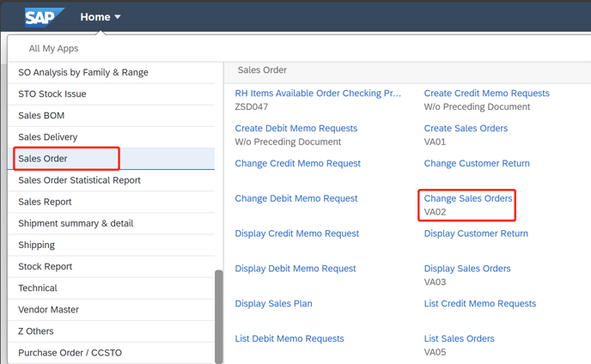This screenshot has height=364, width=591.
Task: Click the SAP logo icon
Action: (45, 16)
